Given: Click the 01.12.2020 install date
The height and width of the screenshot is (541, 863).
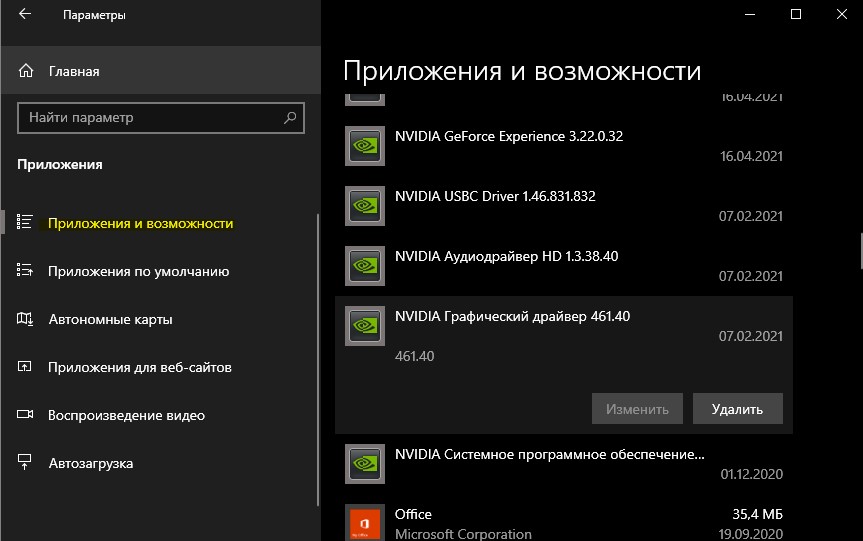Looking at the screenshot, I should (752, 474).
